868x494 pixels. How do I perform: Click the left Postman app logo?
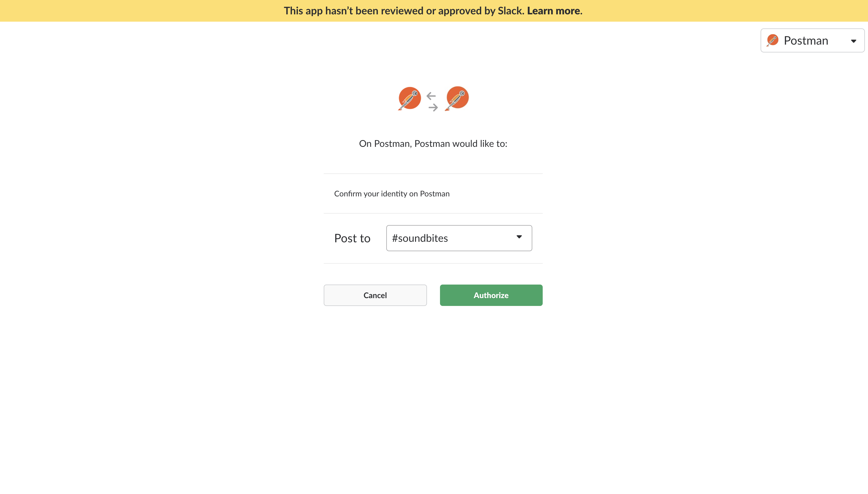[x=409, y=98]
